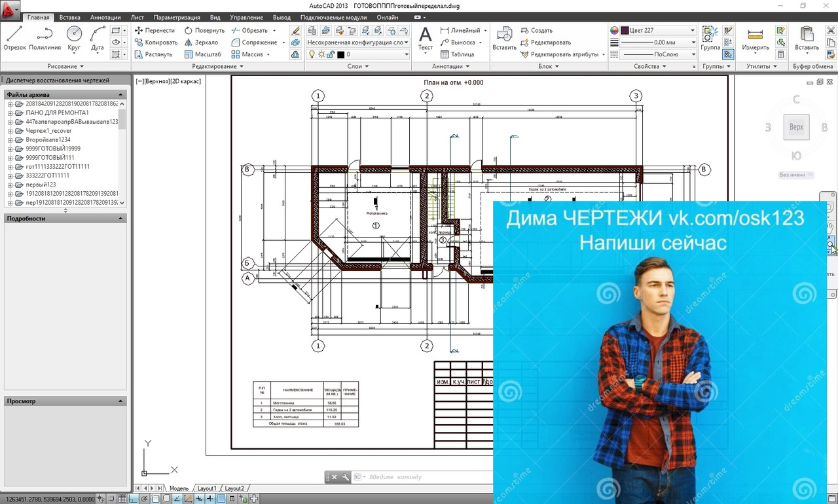The width and height of the screenshot is (838, 504).
Task: Click the Измерить measure tool
Action: [756, 39]
